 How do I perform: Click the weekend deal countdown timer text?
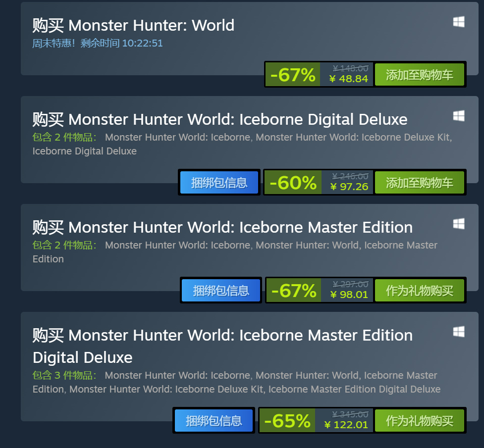98,43
